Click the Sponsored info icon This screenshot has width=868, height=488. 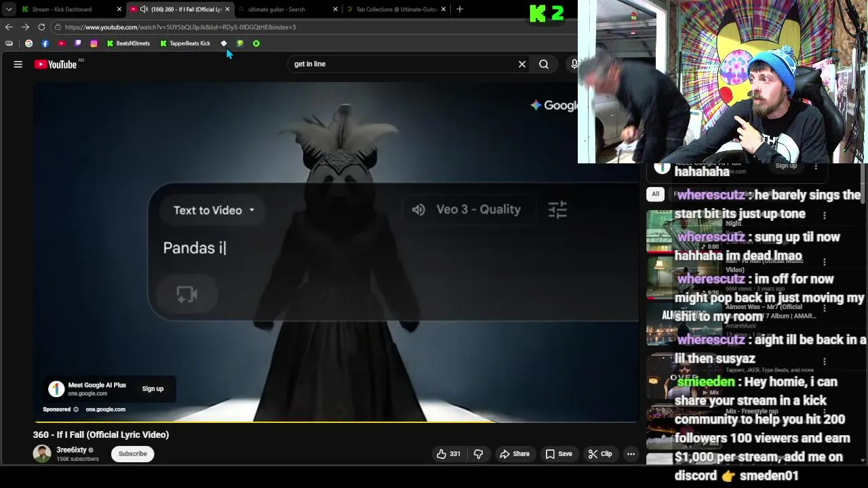click(76, 409)
